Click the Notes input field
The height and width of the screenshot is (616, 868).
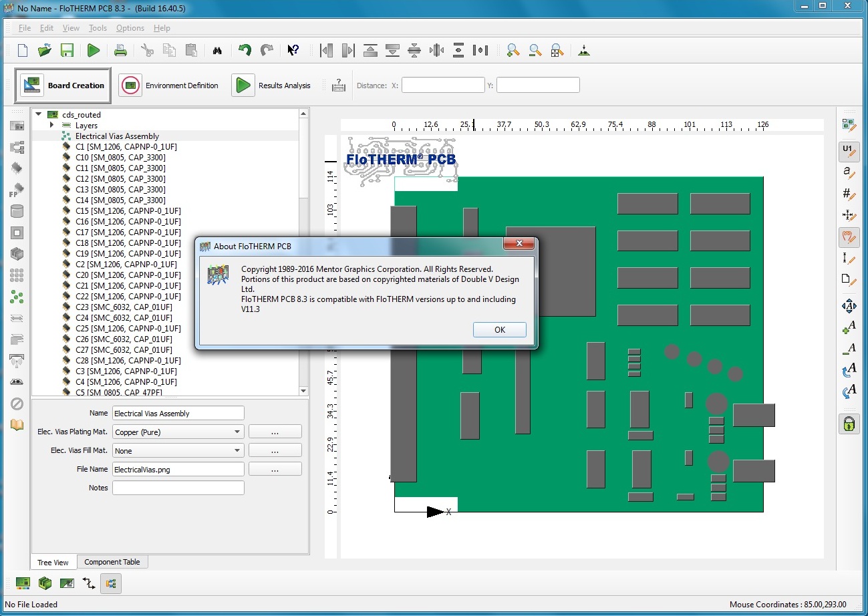coord(178,488)
